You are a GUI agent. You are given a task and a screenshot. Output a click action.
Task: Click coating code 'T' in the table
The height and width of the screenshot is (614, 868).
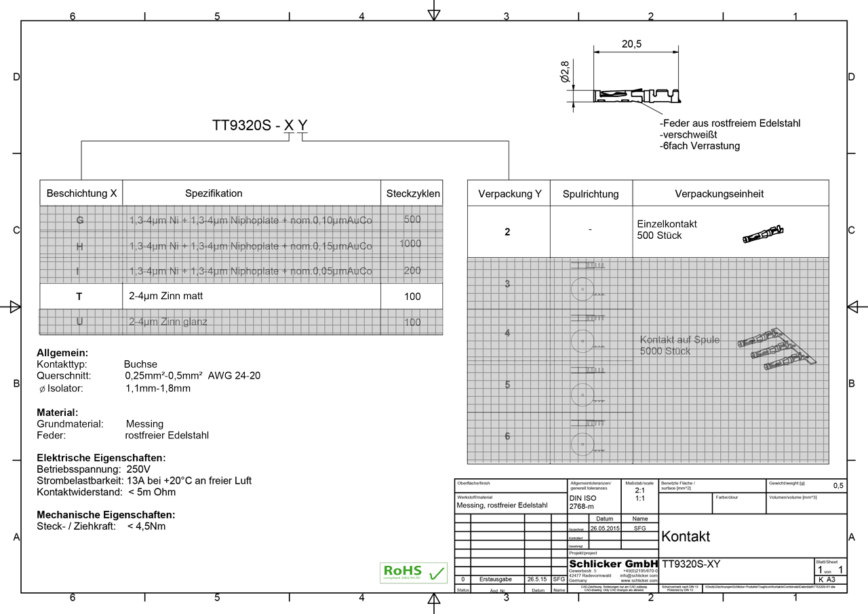[x=80, y=296]
